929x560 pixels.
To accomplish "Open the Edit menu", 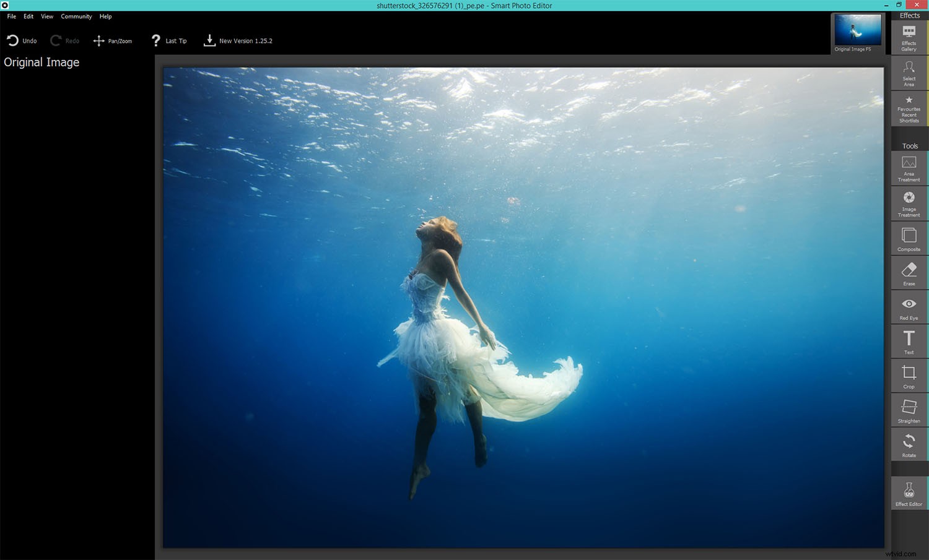I will click(x=28, y=16).
